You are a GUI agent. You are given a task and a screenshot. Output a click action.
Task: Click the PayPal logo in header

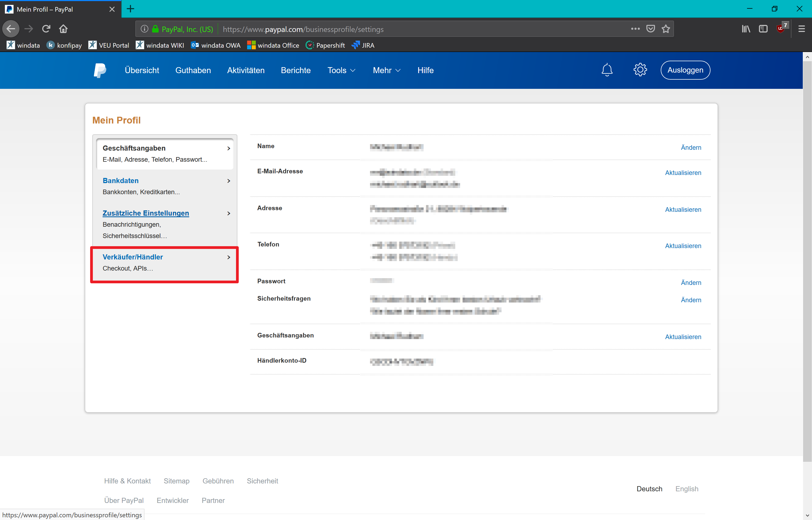100,70
